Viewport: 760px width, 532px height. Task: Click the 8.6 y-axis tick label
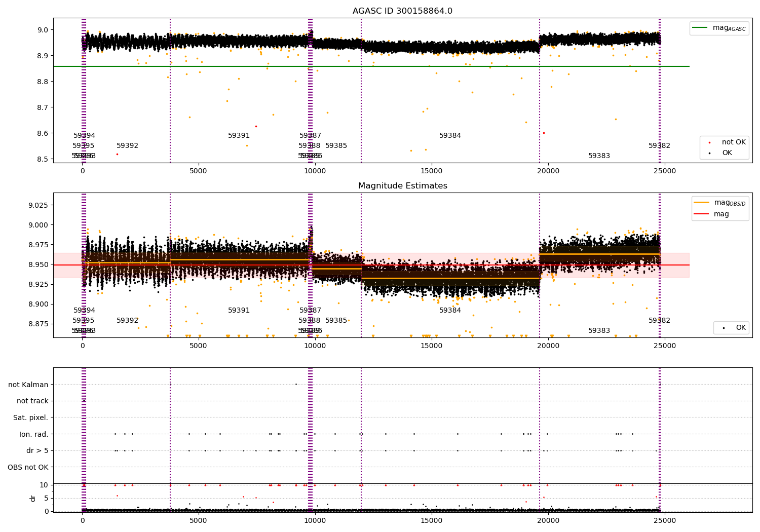[44, 133]
